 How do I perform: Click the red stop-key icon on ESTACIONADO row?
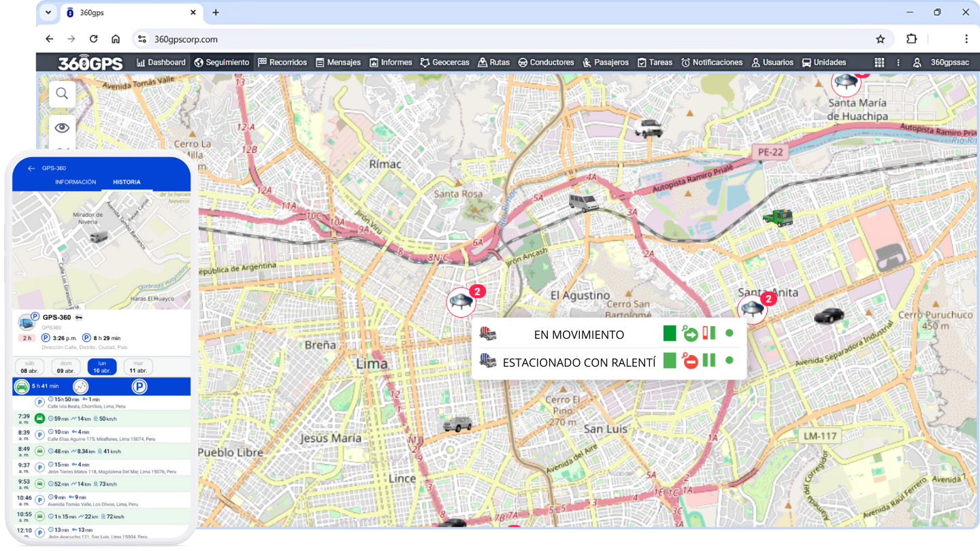pos(689,361)
